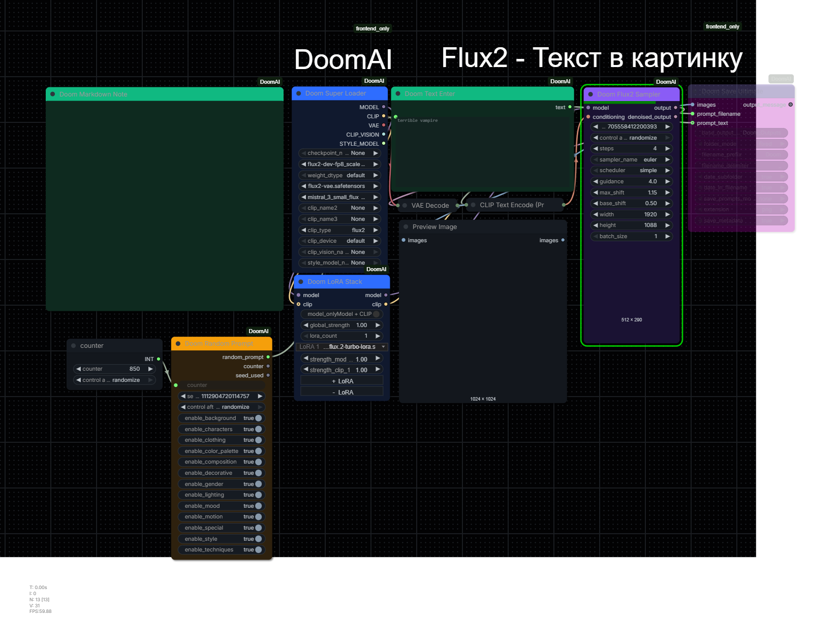Open scheduler simple selector

click(x=632, y=171)
